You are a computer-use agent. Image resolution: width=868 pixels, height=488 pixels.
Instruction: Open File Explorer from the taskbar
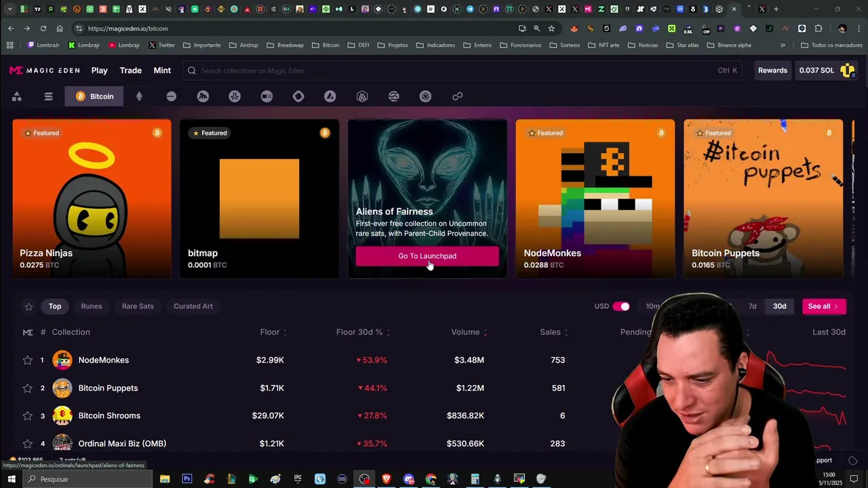point(165,479)
